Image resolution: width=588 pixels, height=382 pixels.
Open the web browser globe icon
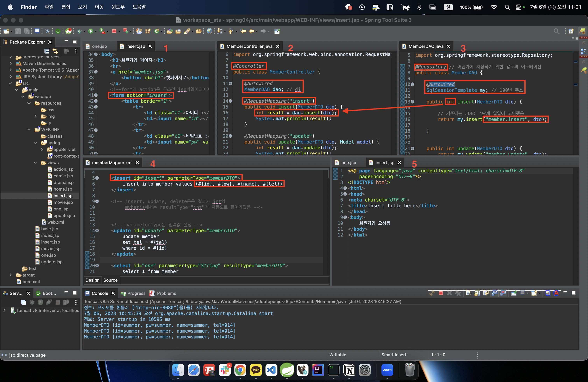click(209, 31)
